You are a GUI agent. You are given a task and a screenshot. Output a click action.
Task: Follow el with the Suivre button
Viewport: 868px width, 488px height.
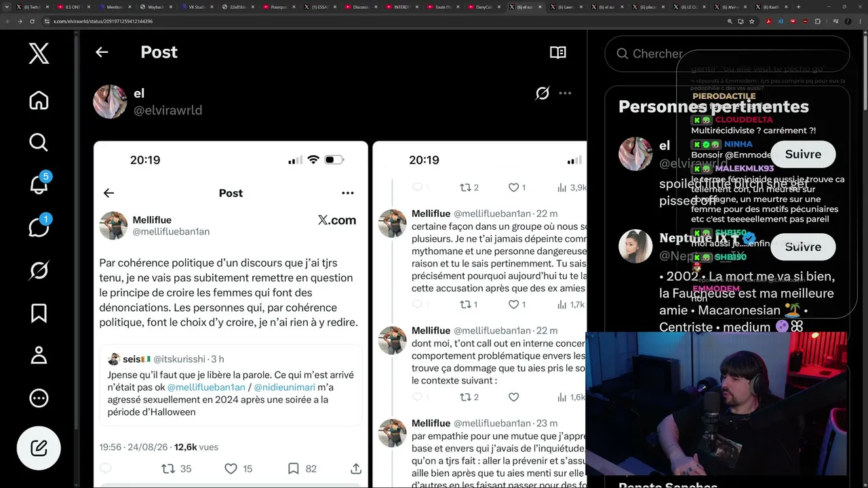pyautogui.click(x=803, y=154)
